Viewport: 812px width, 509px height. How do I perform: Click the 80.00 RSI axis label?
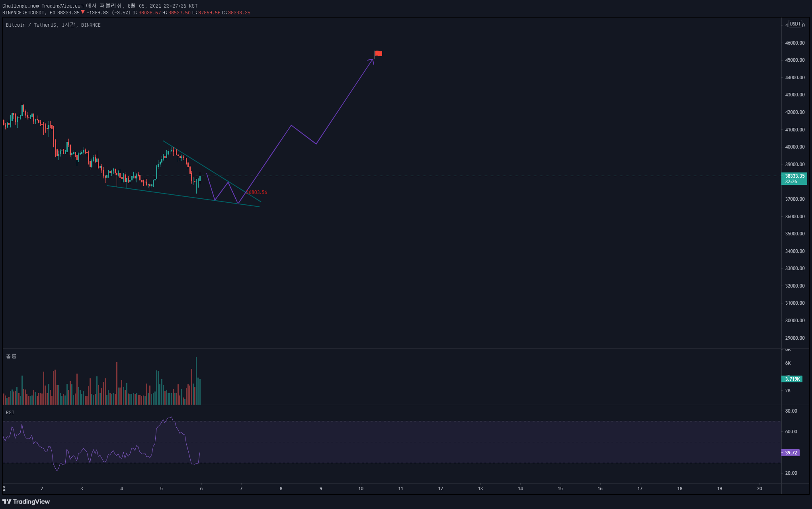pyautogui.click(x=791, y=411)
